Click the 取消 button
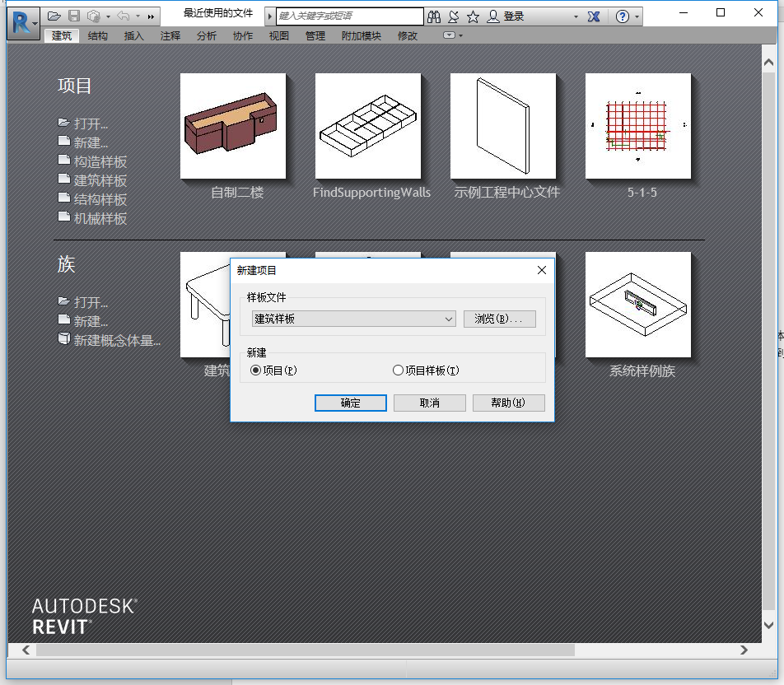Screen dimensions: 784x685 (430, 403)
